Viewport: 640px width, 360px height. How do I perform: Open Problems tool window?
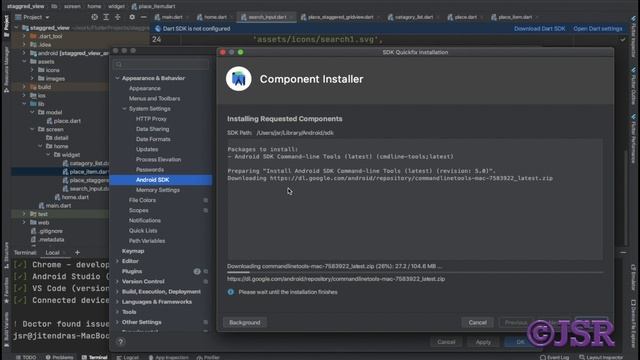(x=60, y=357)
